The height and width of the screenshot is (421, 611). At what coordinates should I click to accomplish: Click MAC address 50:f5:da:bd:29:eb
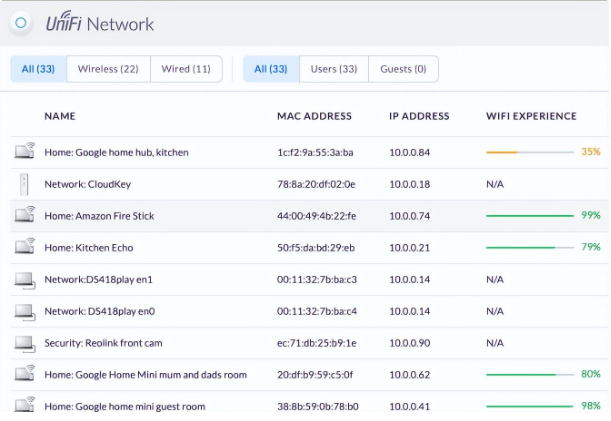click(x=316, y=248)
